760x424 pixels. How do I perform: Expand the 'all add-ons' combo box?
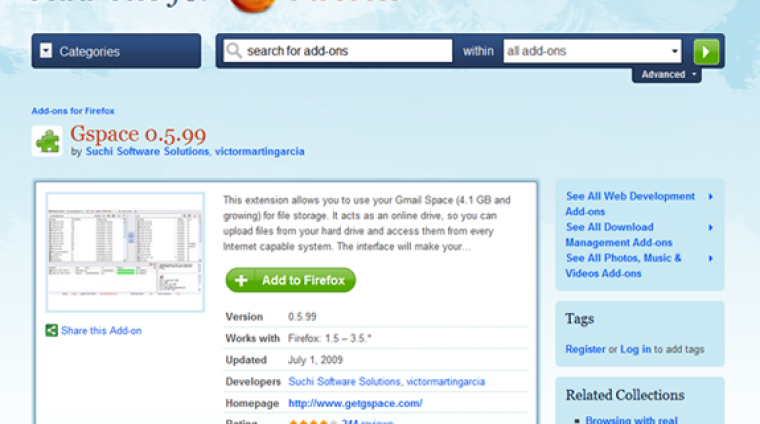(592, 51)
